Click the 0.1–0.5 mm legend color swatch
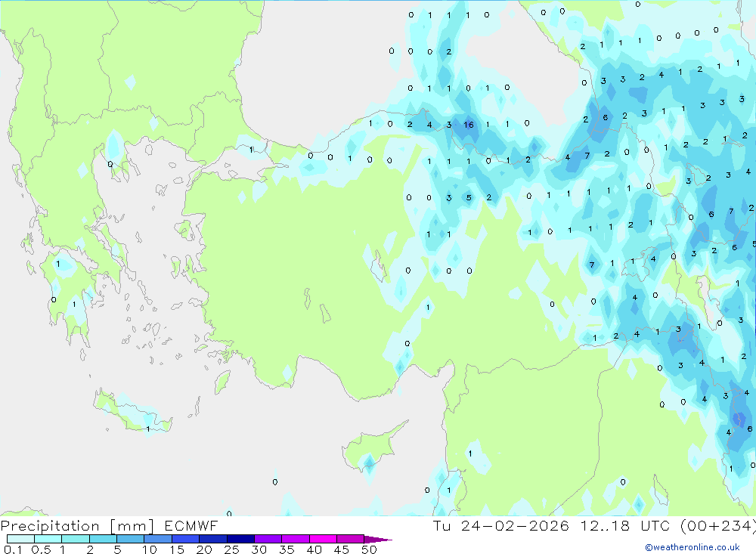Image resolution: width=756 pixels, height=554 pixels. pos(20,539)
